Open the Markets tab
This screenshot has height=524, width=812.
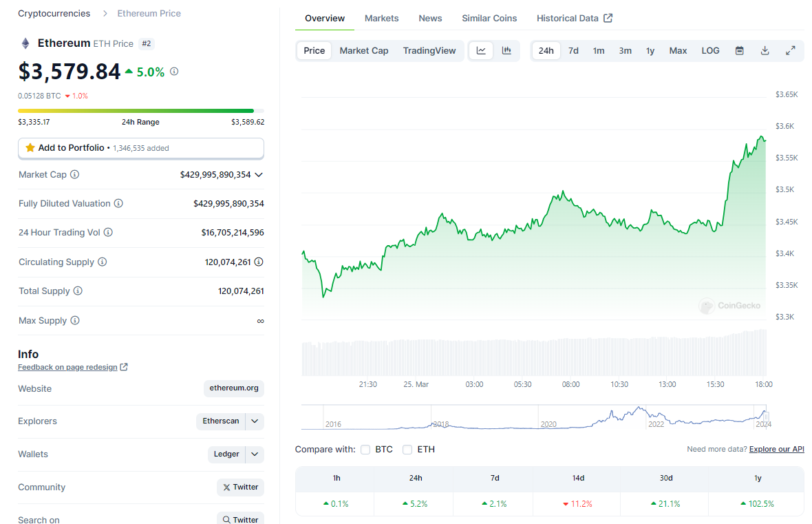(382, 19)
